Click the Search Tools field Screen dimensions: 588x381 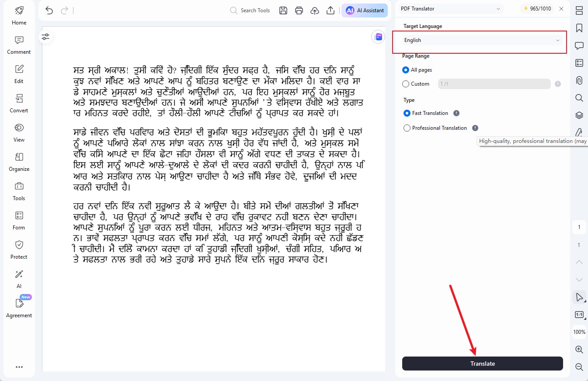pyautogui.click(x=250, y=10)
